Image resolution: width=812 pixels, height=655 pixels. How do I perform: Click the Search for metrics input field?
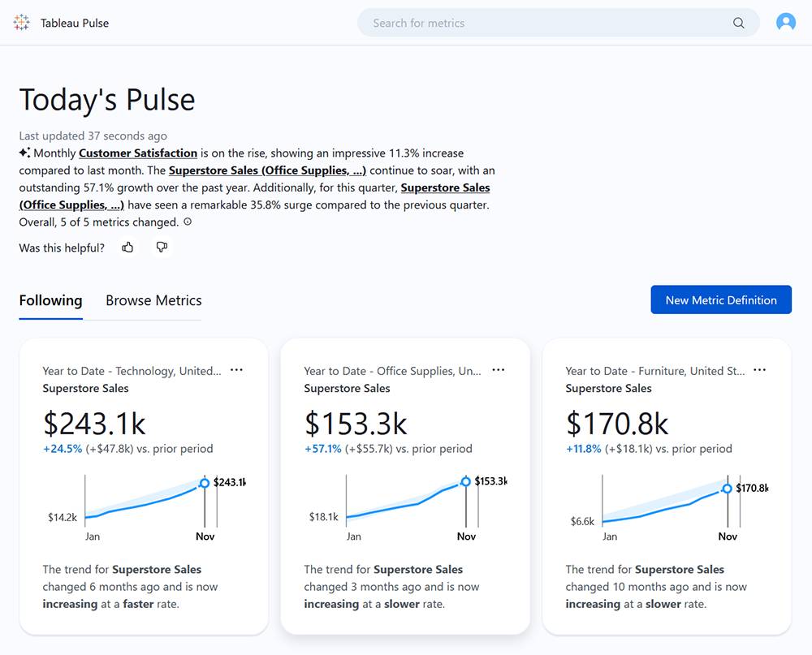528,23
